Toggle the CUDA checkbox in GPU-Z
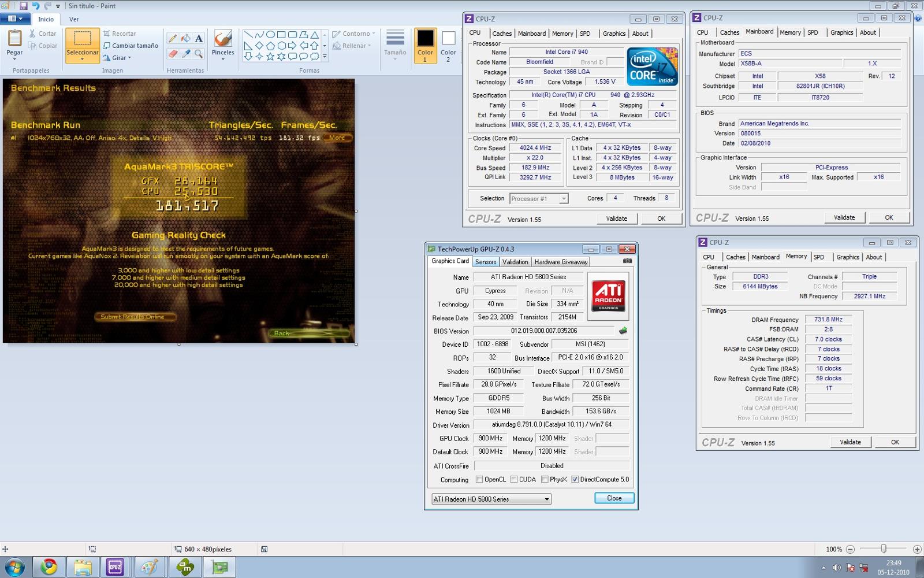924x578 pixels. [514, 479]
